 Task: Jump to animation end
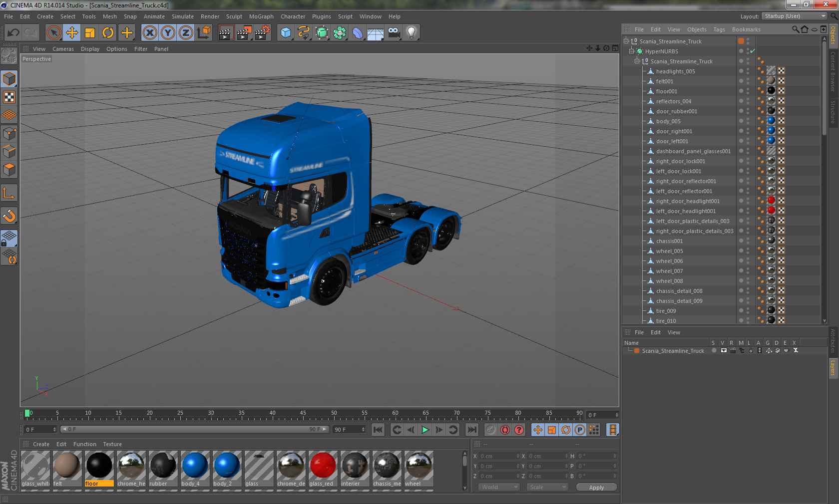471,430
